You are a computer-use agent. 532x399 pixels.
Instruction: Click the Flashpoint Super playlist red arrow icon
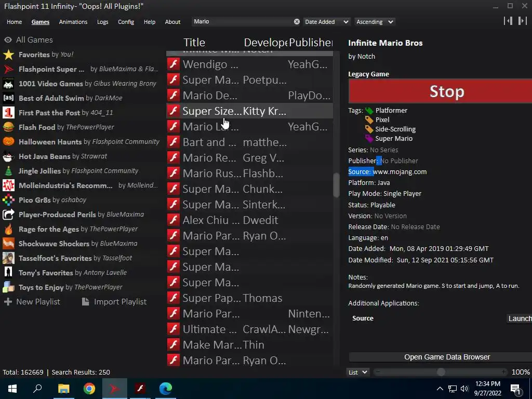(8, 69)
